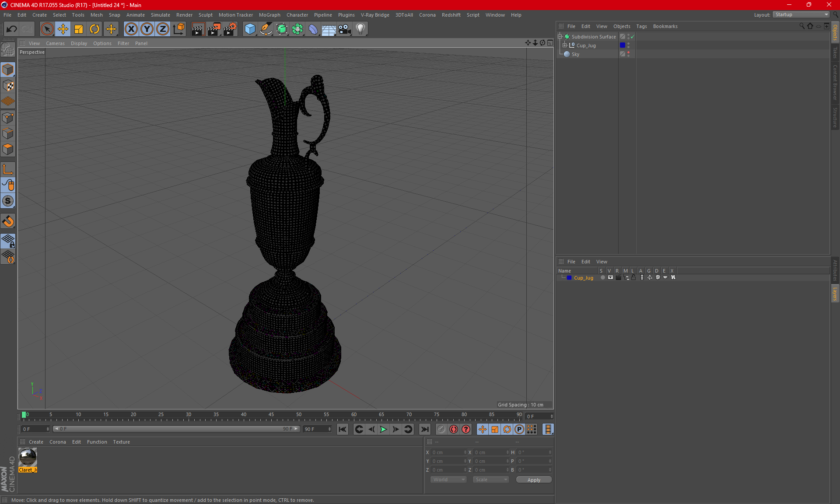Open the Deformer objects icon

point(313,29)
